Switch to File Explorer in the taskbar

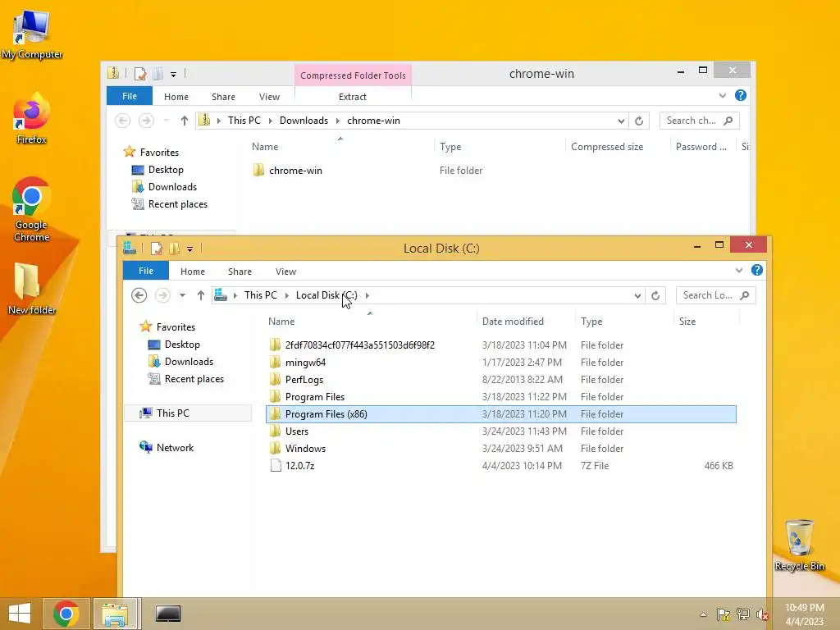click(x=115, y=614)
